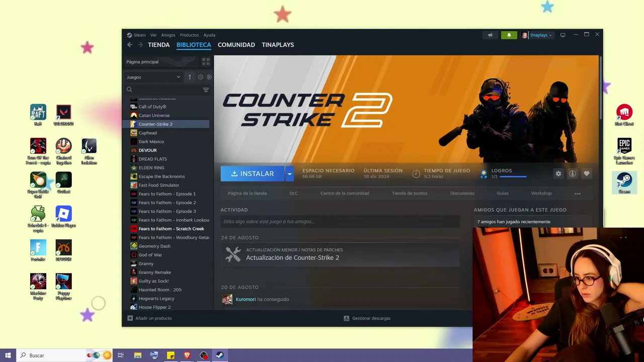Select ELDEN RING in game list
This screenshot has width=644, height=362.
pos(167,167)
